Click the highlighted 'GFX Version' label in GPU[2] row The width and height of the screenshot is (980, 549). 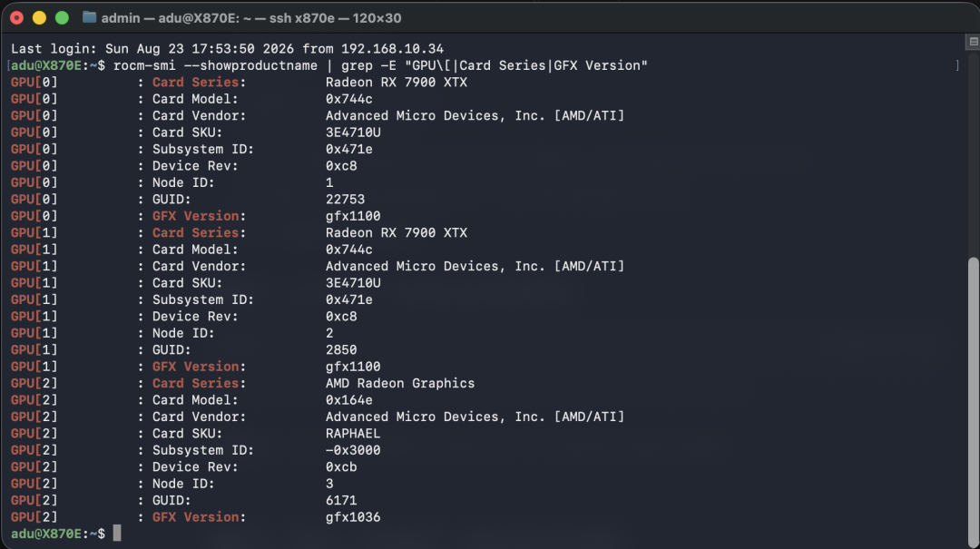[x=196, y=517]
